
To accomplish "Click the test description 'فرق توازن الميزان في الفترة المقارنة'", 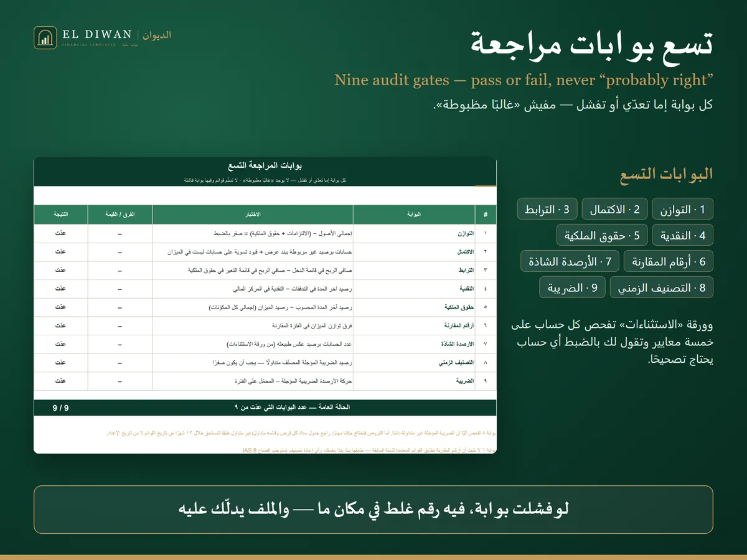I will coord(312,325).
